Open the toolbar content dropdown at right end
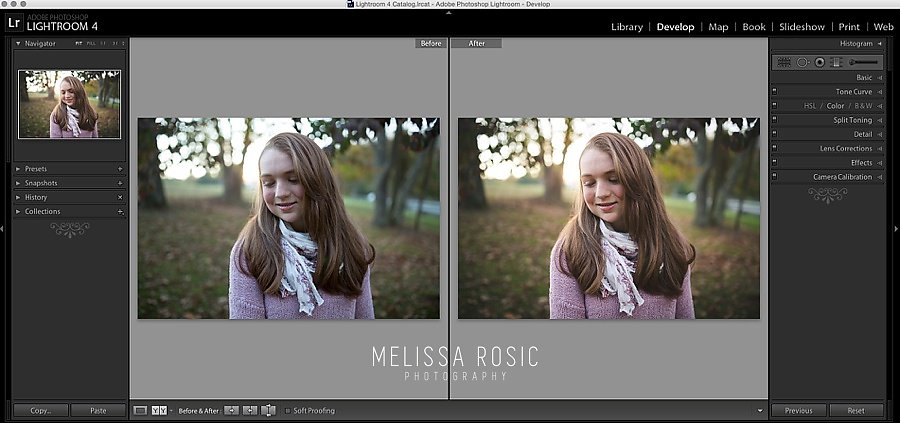 click(761, 410)
